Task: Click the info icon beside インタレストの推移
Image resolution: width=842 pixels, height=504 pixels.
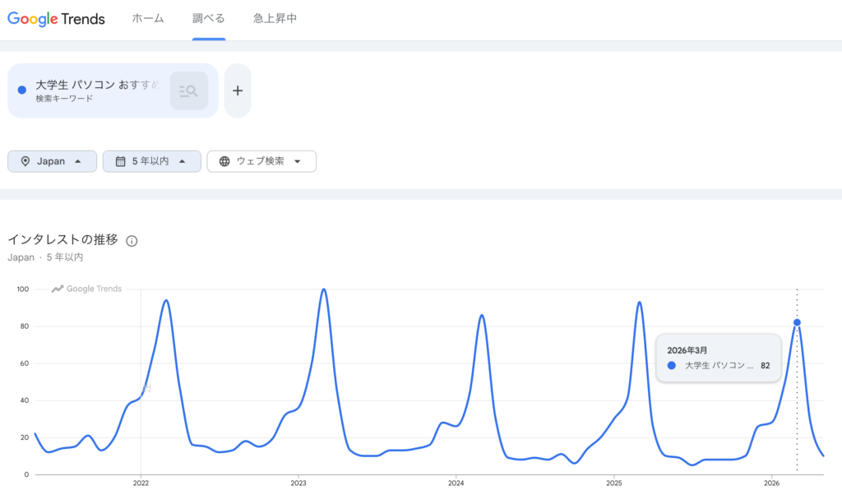Action: (x=132, y=241)
